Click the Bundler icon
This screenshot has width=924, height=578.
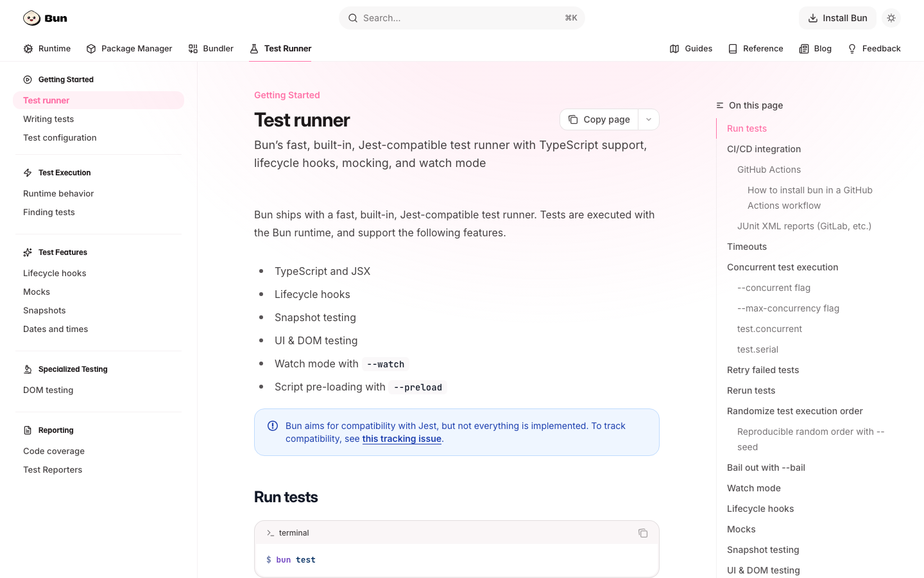coord(193,49)
